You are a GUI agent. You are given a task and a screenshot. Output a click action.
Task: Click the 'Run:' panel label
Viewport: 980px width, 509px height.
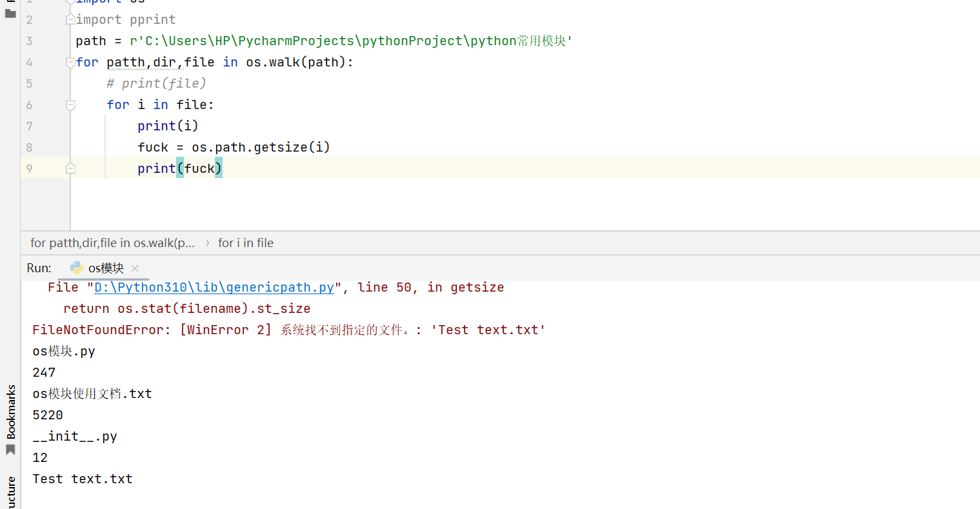click(39, 268)
